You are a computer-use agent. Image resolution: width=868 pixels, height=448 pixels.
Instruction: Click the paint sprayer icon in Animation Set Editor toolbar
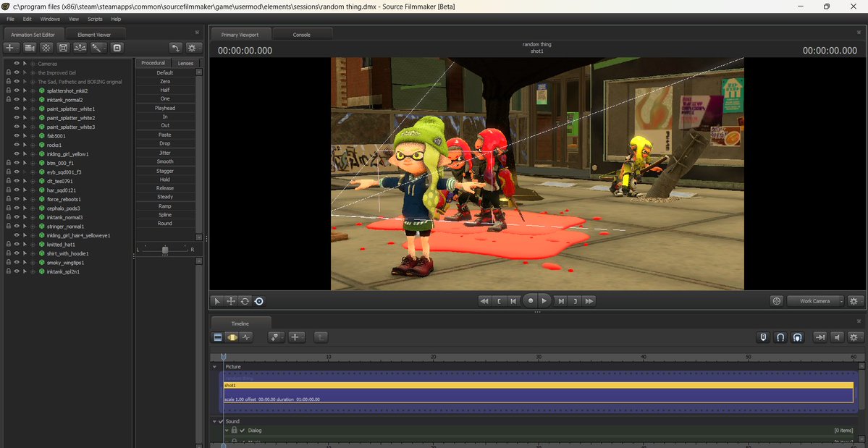pyautogui.click(x=97, y=48)
